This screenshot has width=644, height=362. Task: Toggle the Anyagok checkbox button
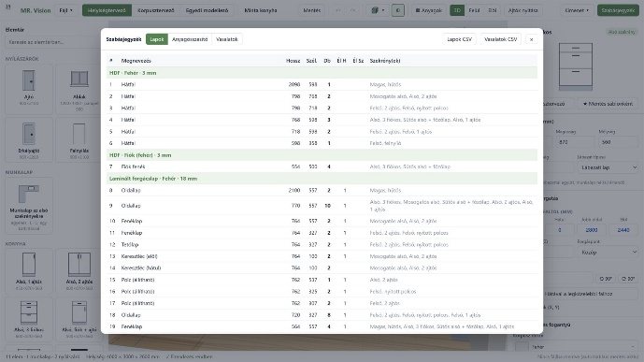429,10
